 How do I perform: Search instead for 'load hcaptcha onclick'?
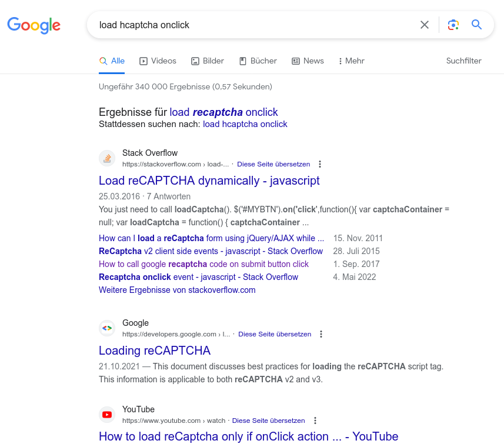click(x=245, y=124)
